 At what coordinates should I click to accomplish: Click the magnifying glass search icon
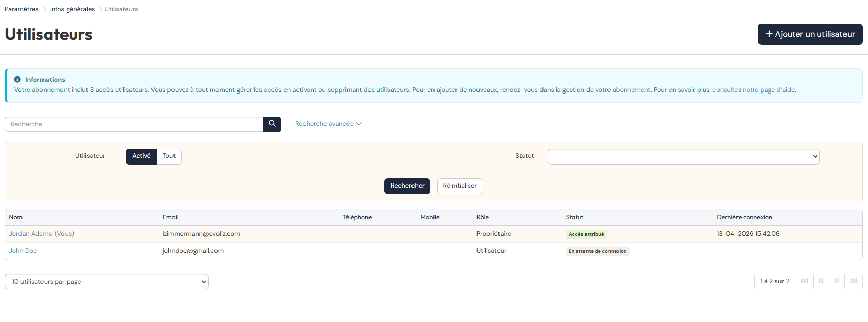(x=272, y=124)
